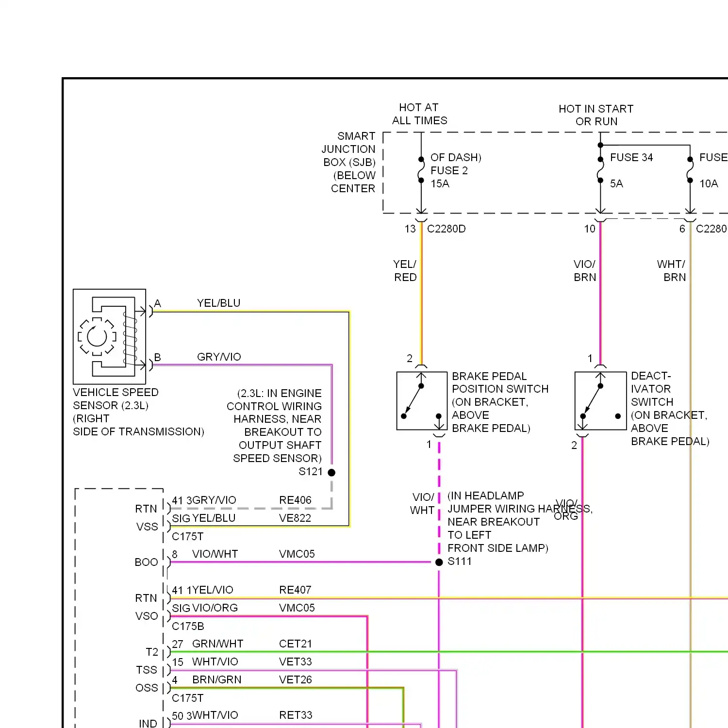Click the deactivator switch symbol box
728x728 pixels.
click(600, 401)
